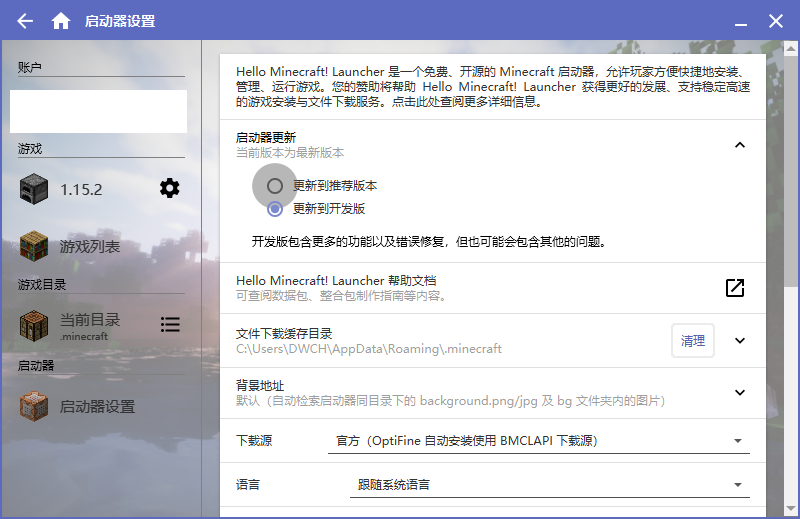800x519 pixels.
Task: Go back using the left arrow icon
Action: [x=24, y=21]
